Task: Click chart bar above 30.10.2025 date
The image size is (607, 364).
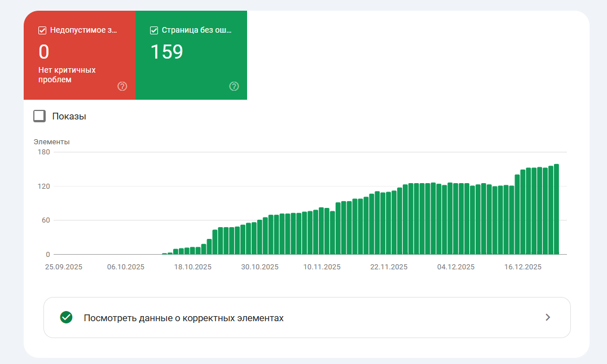Action: pyautogui.click(x=260, y=237)
